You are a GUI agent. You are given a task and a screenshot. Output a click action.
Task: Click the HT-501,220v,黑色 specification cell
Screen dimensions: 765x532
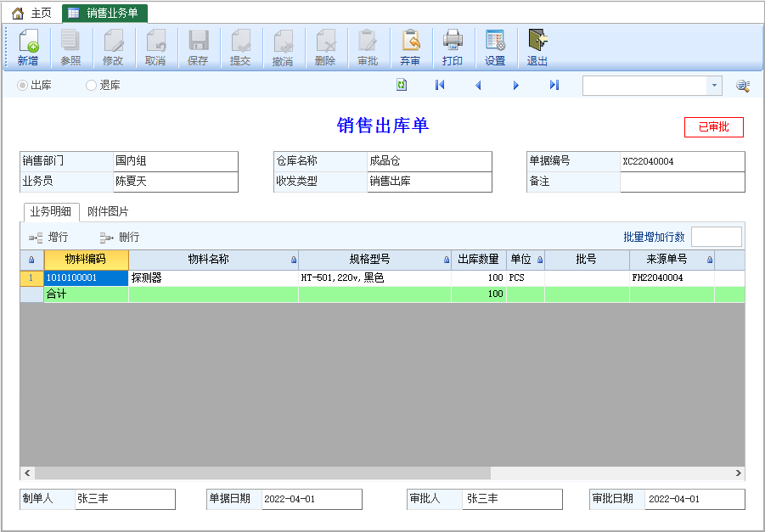coord(374,278)
